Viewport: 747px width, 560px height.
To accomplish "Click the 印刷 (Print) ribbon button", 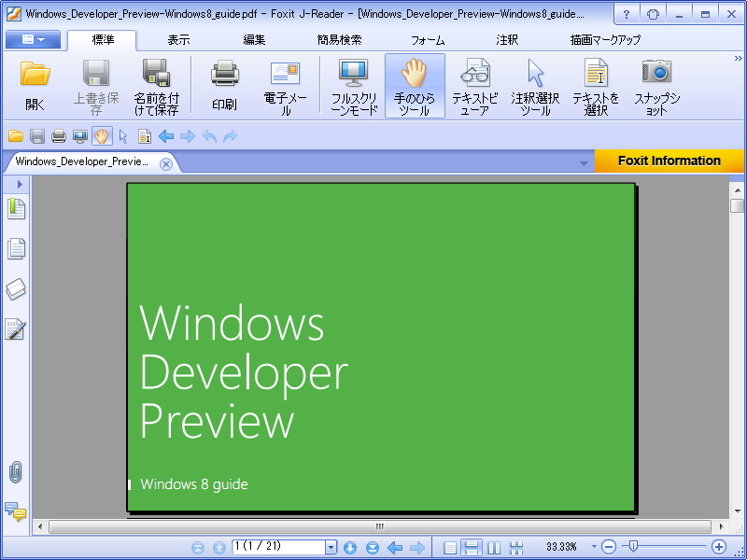I will pyautogui.click(x=225, y=86).
